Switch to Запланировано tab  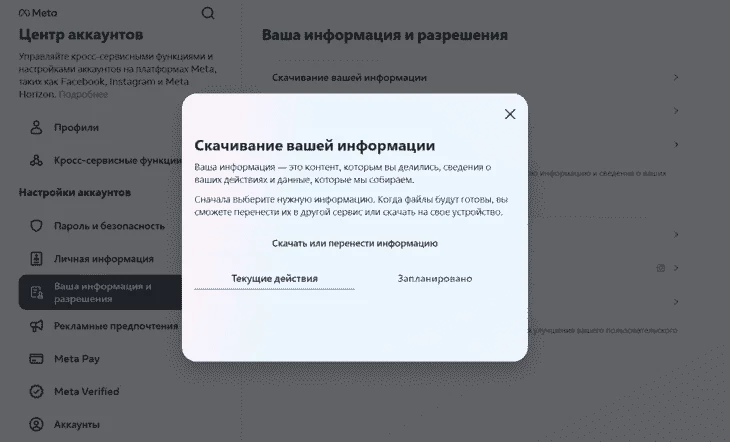(435, 279)
